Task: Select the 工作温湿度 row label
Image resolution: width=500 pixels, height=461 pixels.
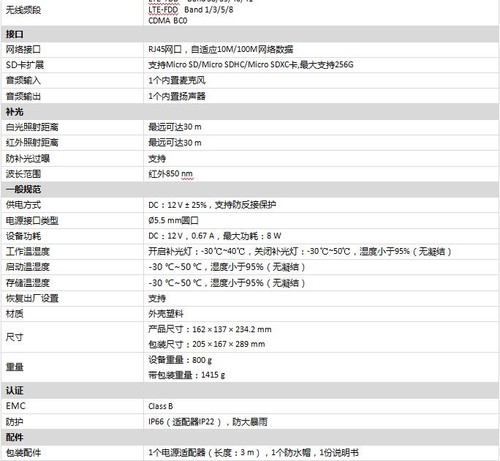Action: 28,251
